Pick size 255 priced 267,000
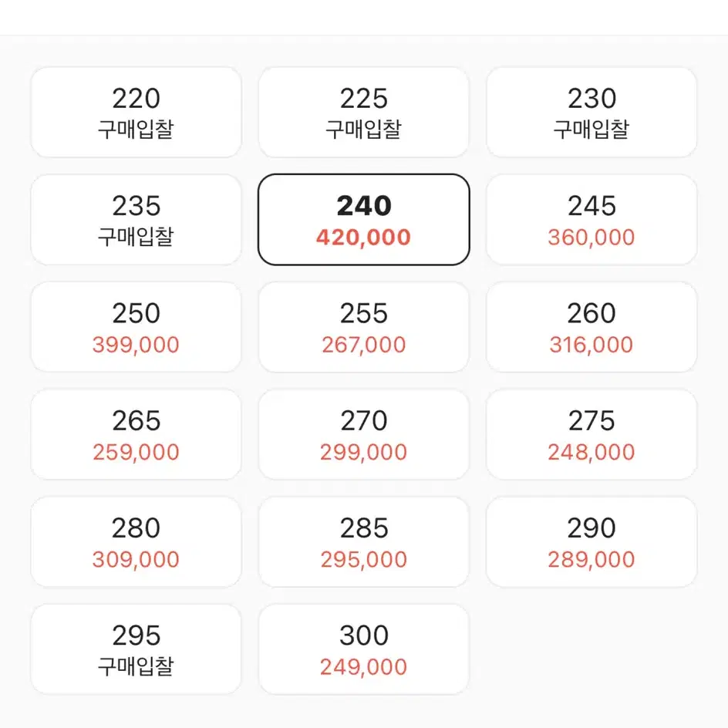The image size is (728, 728). pos(363,327)
